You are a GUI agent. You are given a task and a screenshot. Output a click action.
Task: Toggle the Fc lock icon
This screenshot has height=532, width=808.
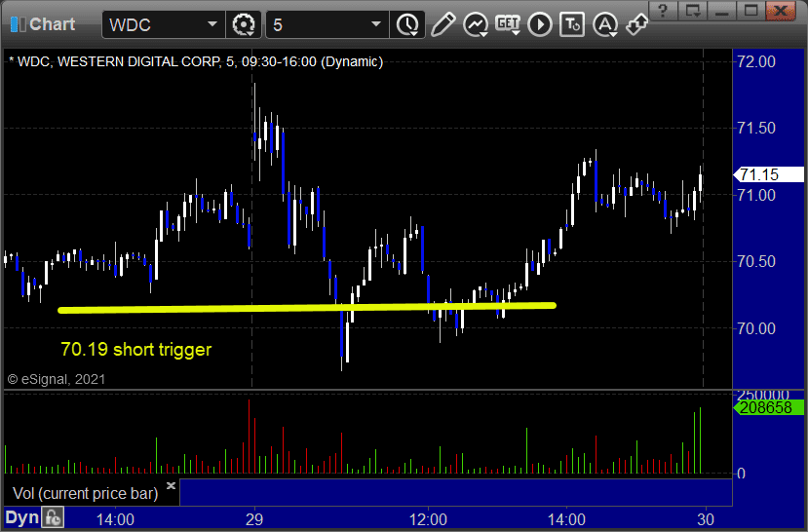pos(53,517)
